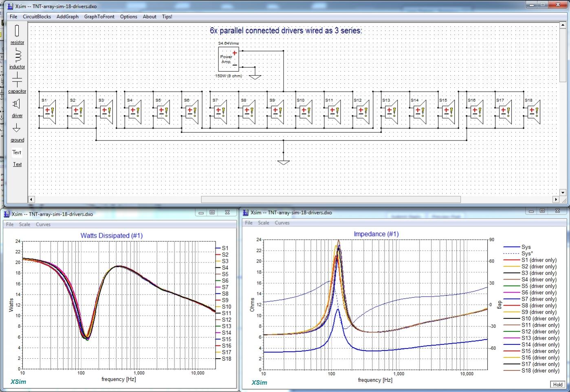Click S1 legend entry in Watts Dissipated graph
The height and width of the screenshot is (392, 570).
pyautogui.click(x=222, y=248)
